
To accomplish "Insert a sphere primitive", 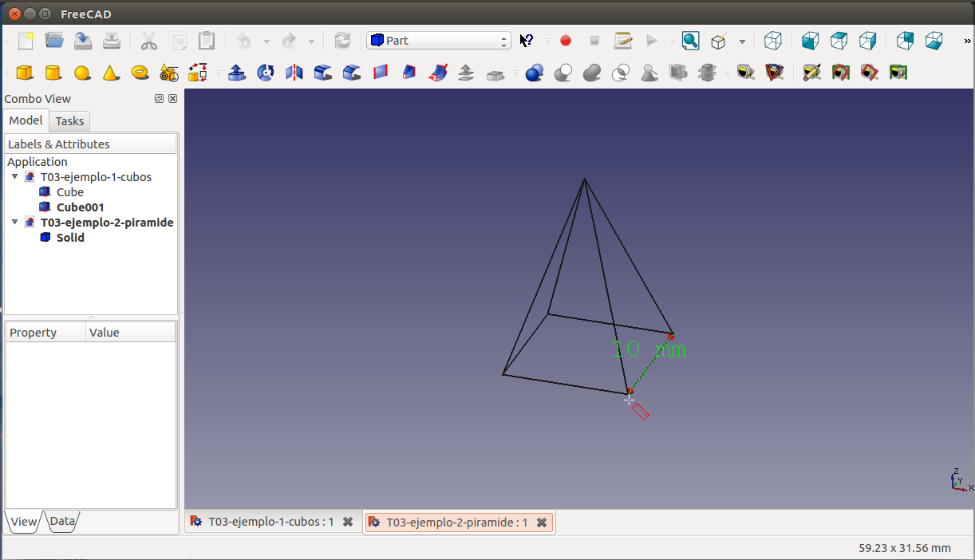I will [82, 73].
